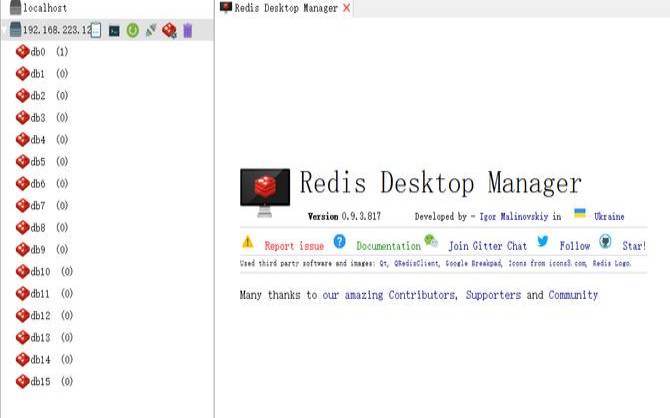
Task: Click the Star! GitHub link
Action: pyautogui.click(x=634, y=246)
